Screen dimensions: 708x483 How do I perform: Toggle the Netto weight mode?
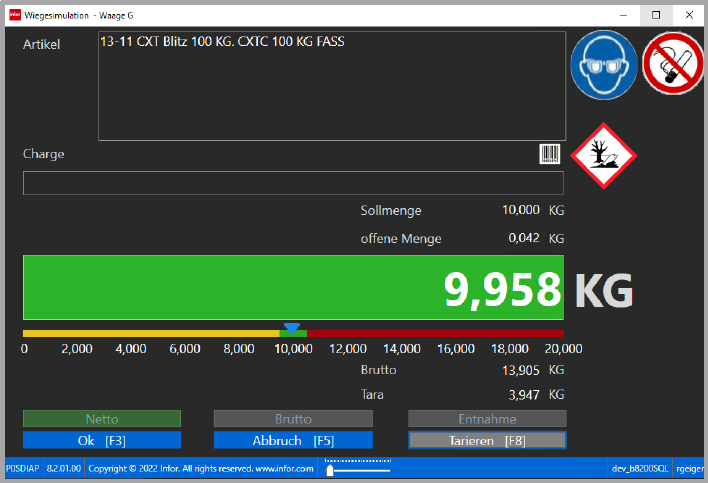tap(102, 419)
